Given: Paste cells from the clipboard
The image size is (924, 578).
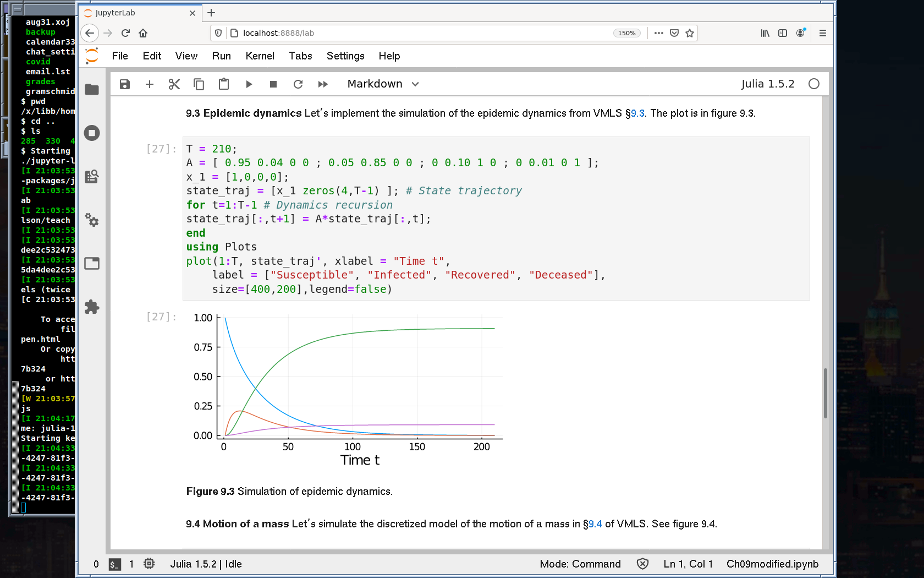Looking at the screenshot, I should tap(224, 84).
